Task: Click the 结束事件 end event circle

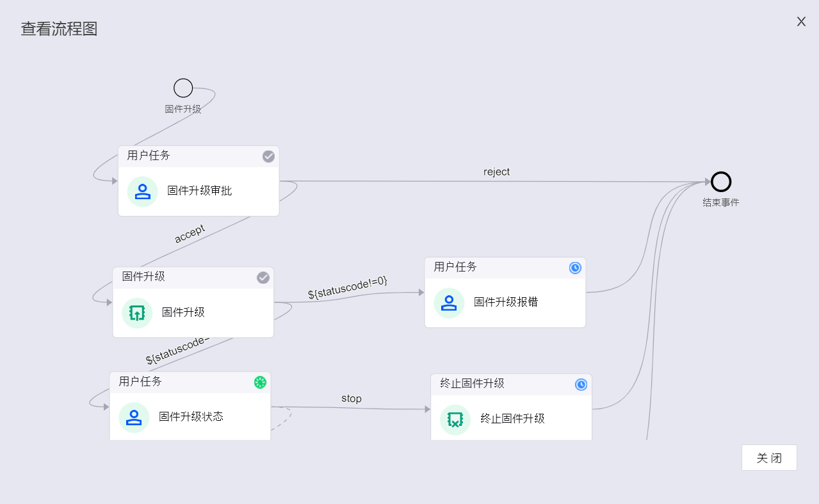Action: click(721, 182)
